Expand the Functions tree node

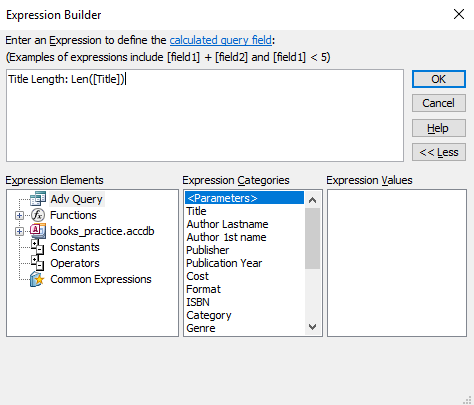point(19,215)
